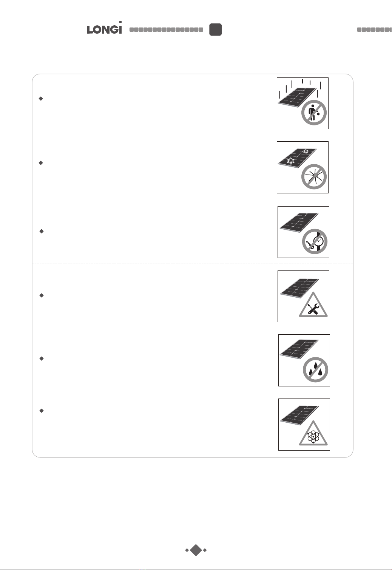Click the dark rounded square in the header
392x570 pixels.
click(216, 29)
